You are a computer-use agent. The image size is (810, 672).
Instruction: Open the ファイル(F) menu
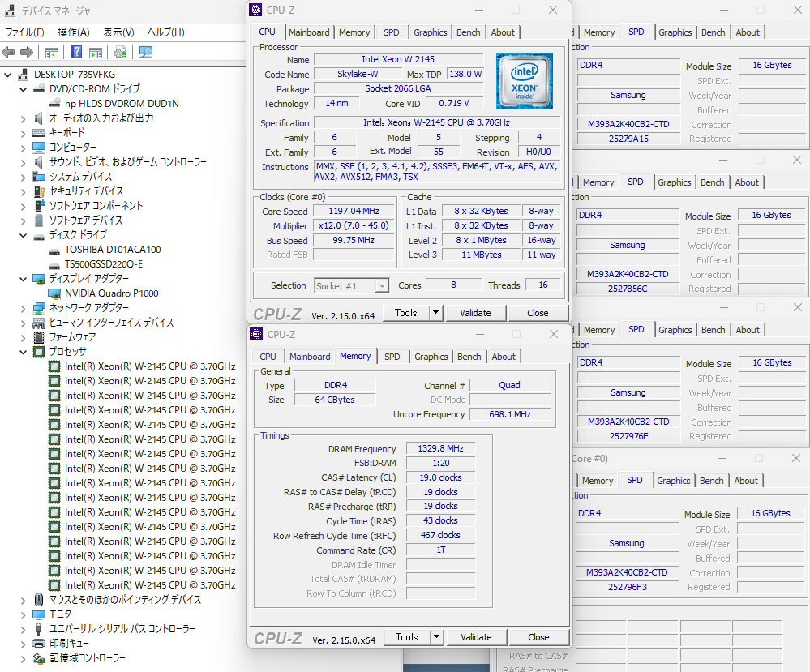click(25, 32)
